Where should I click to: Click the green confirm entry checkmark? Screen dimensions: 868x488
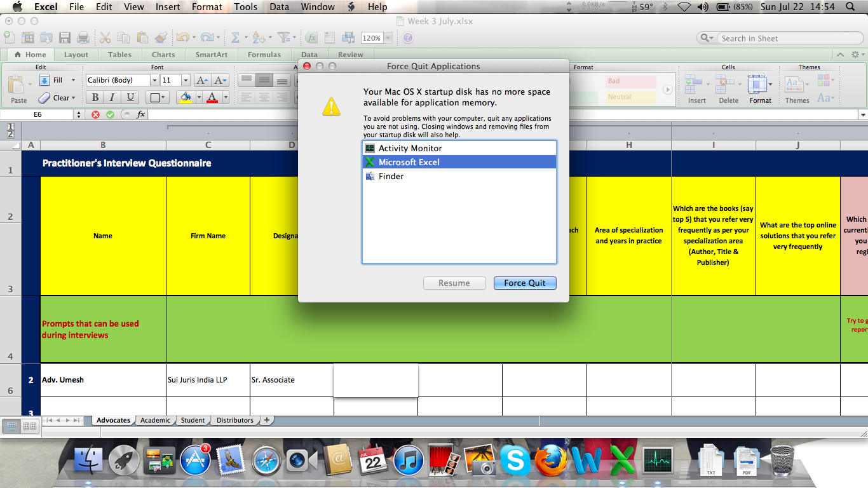click(x=110, y=114)
